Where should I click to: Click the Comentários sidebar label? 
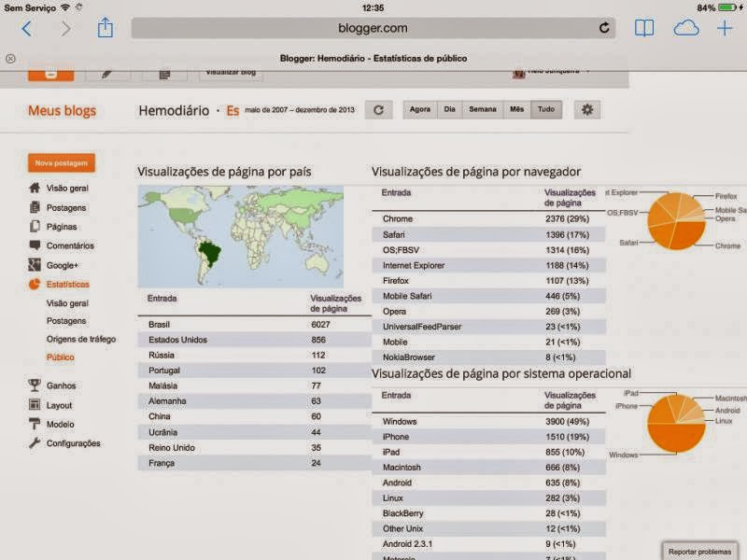[x=71, y=245]
